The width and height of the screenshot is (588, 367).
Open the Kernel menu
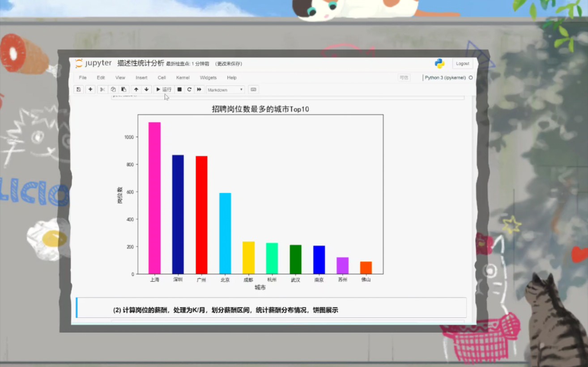pyautogui.click(x=183, y=77)
